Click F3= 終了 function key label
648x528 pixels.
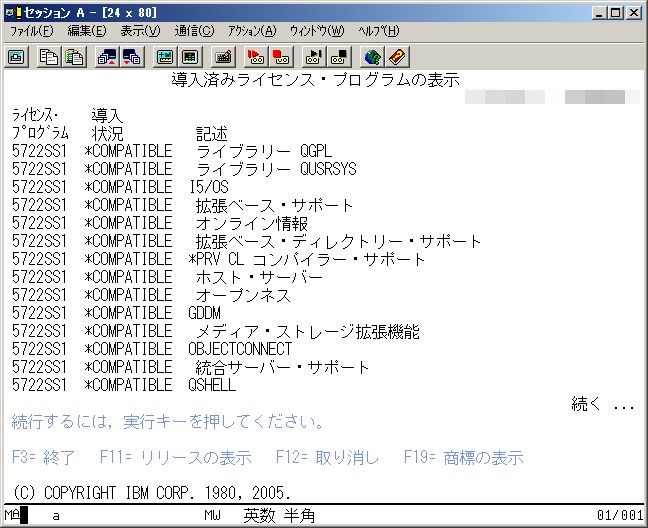pos(43,457)
